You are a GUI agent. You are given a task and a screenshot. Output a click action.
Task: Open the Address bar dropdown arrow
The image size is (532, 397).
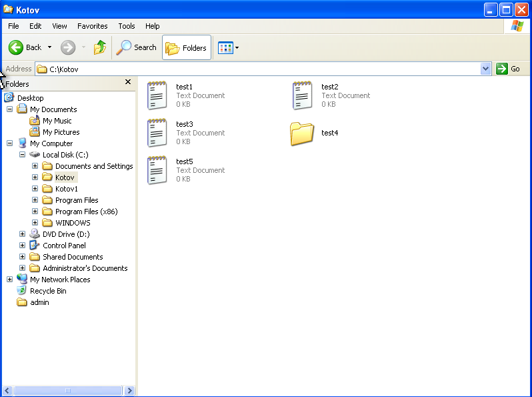[x=485, y=69]
